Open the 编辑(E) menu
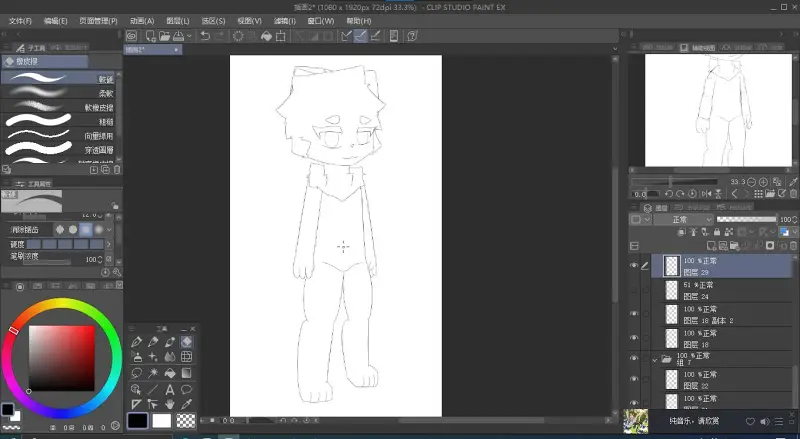The width and height of the screenshot is (800, 439). (56, 21)
